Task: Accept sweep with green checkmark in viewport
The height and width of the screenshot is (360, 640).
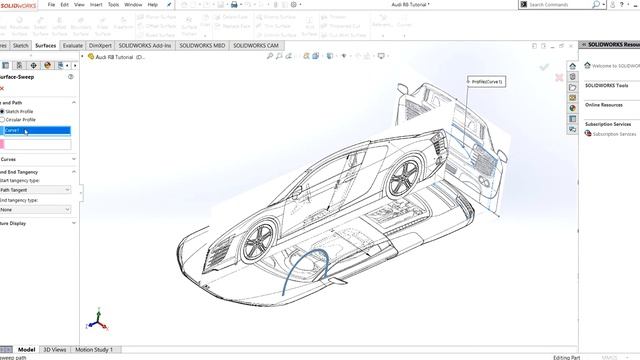Action: pos(544,67)
